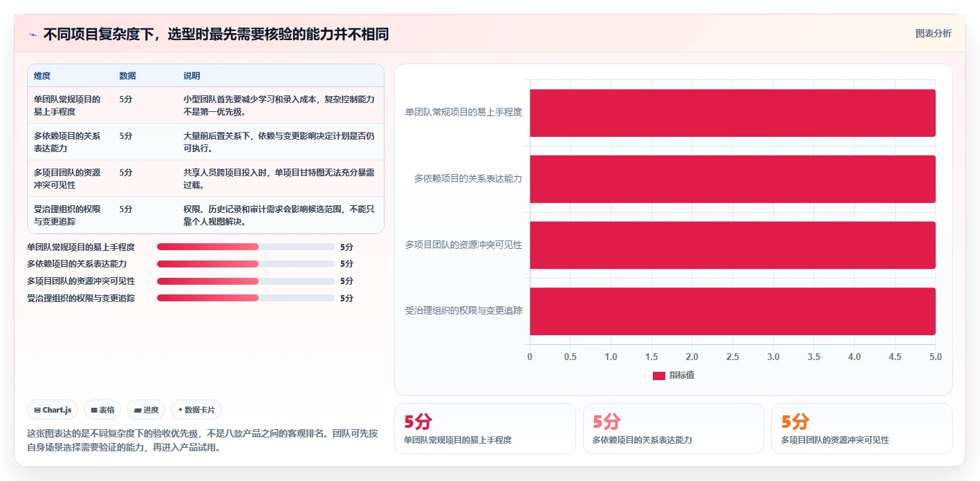This screenshot has width=980, height=481.
Task: Select the 数据卡片 tag chip
Action: [196, 410]
